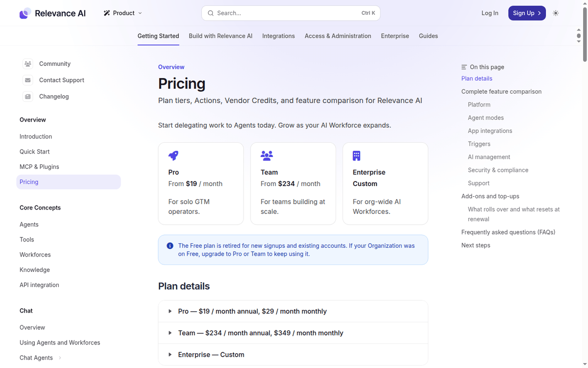Image resolution: width=588 pixels, height=368 pixels.
Task: Click the Product wand icon
Action: (x=107, y=13)
